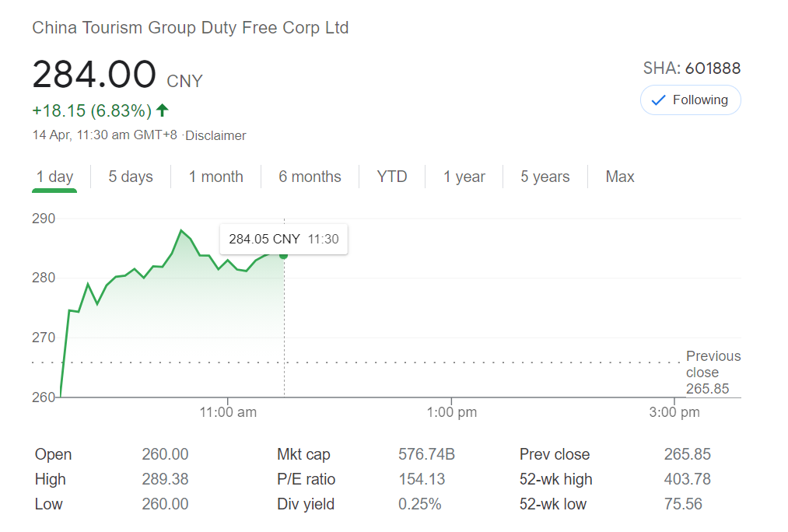This screenshot has height=532, width=788.
Task: Click the 1:00 pm axis label
Action: pyautogui.click(x=452, y=412)
